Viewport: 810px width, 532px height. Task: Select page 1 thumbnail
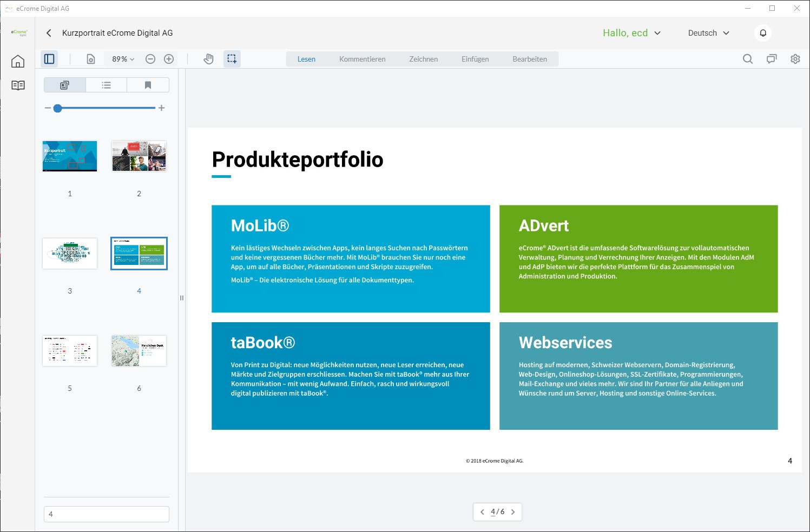70,156
